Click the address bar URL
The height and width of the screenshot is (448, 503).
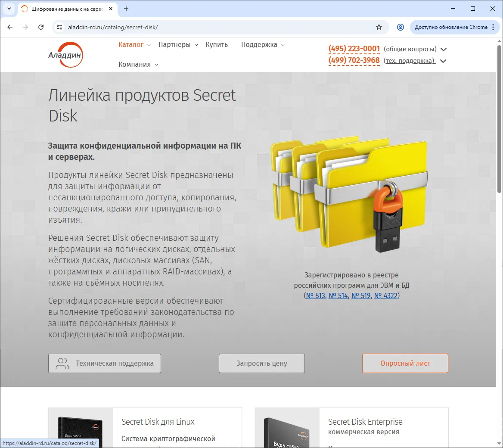113,27
